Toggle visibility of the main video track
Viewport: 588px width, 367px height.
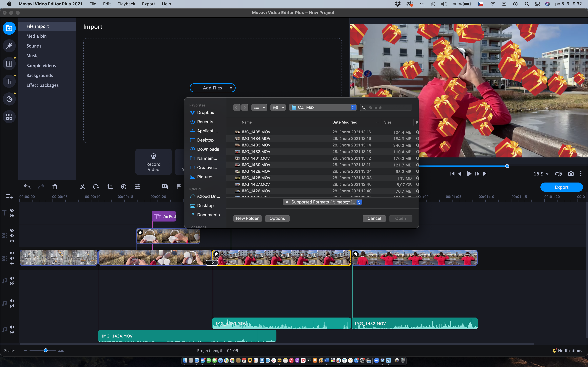(x=12, y=253)
